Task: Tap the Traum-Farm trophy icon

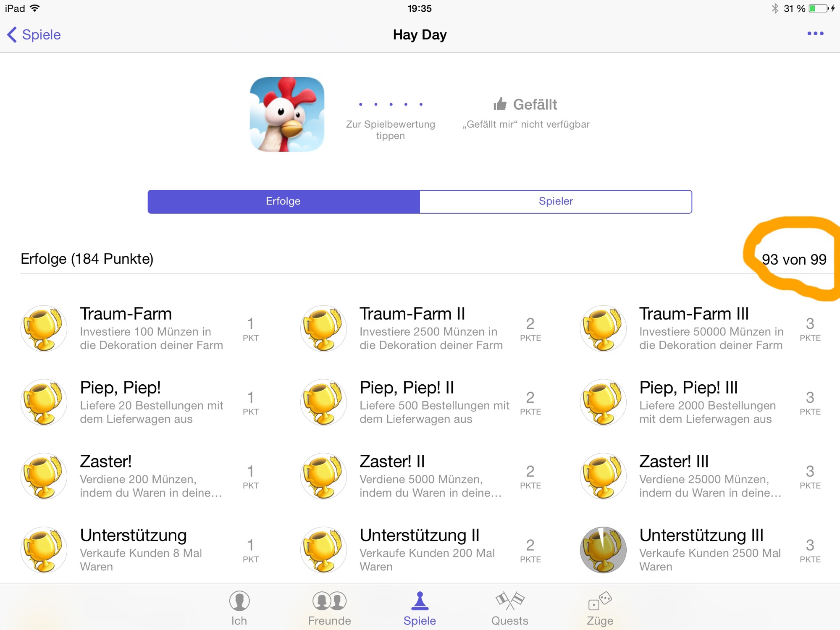Action: (44, 329)
